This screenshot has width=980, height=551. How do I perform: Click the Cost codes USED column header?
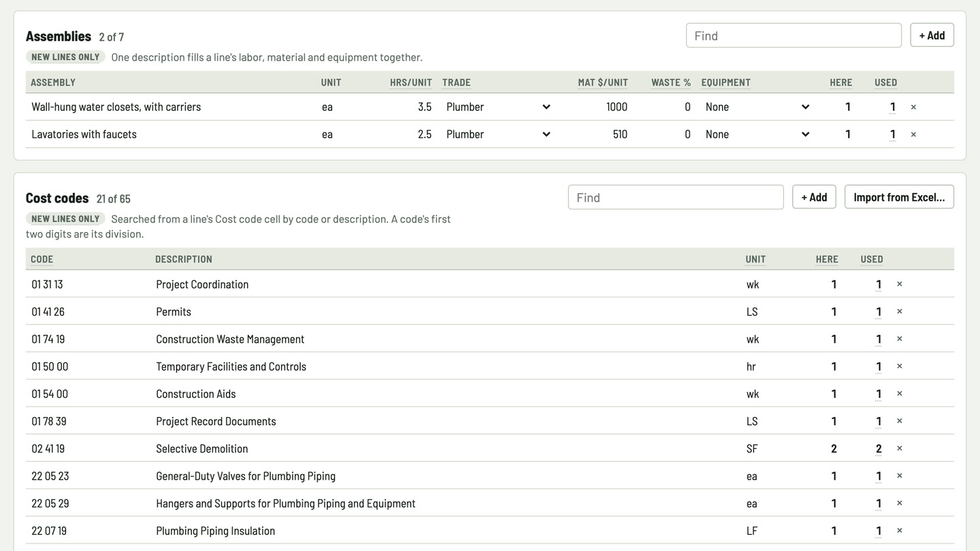click(872, 259)
